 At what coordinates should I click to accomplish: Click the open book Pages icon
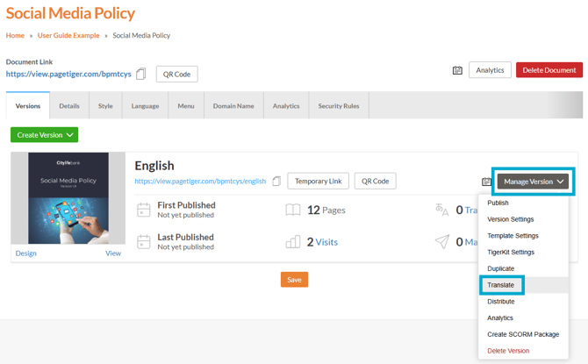293,210
